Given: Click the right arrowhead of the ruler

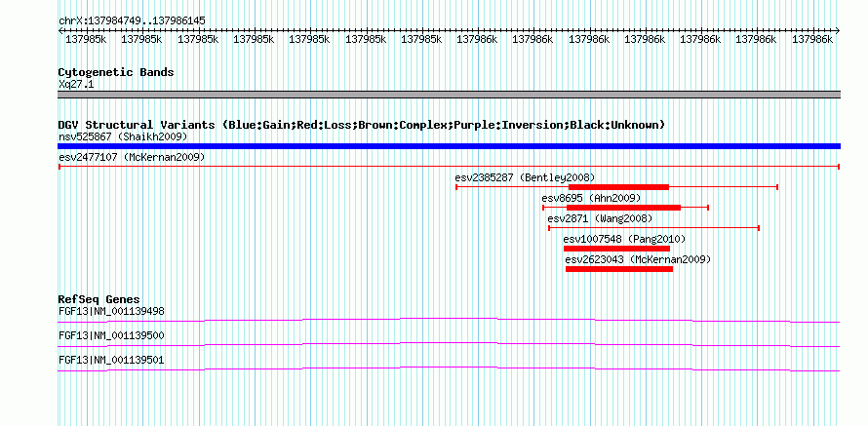Looking at the screenshot, I should click(838, 30).
